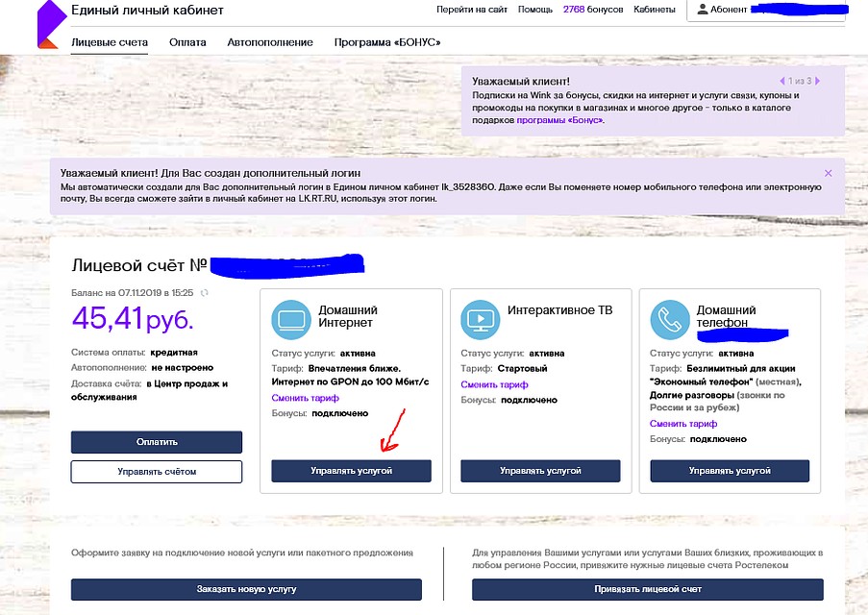Click the Домашний телефон service icon
The width and height of the screenshot is (868, 615).
[670, 319]
